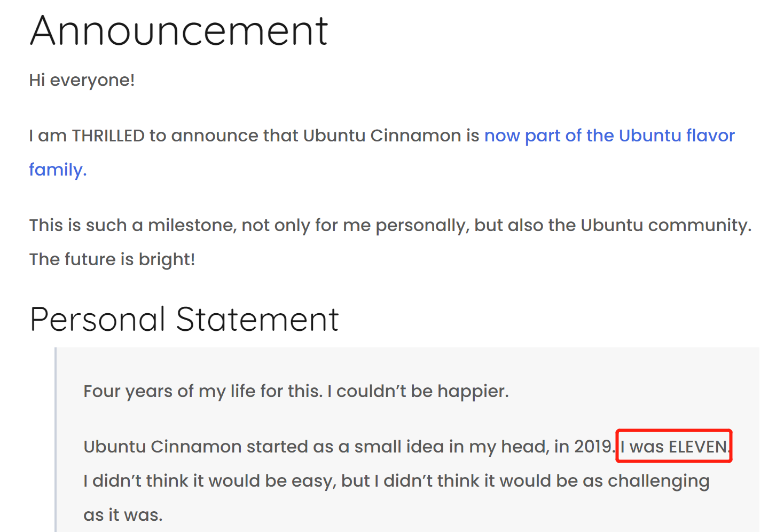Follow the blue "family." link text
Viewport: 784px width, 532px height.
(x=58, y=170)
